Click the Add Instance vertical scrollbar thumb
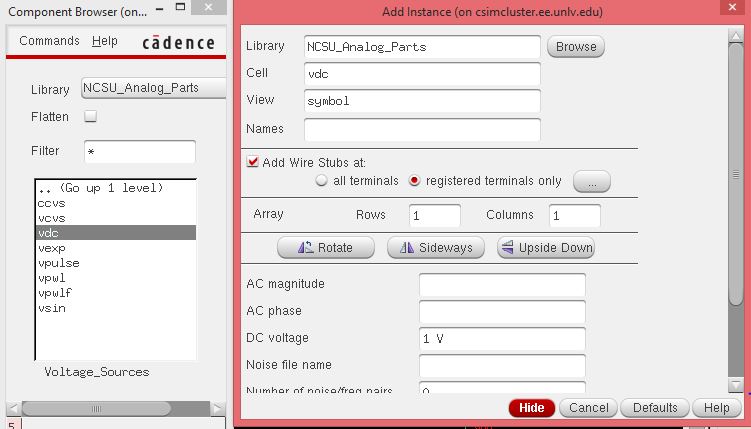 pyautogui.click(x=736, y=175)
